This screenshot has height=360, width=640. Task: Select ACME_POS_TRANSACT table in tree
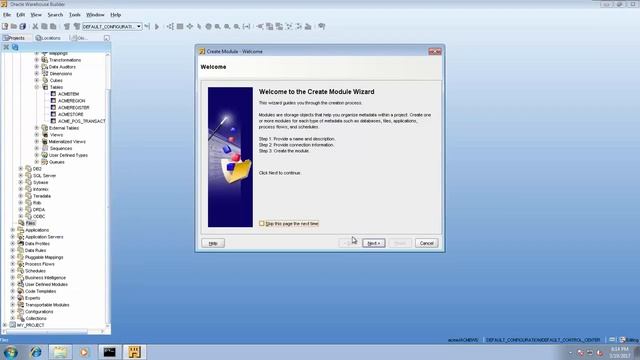82,121
